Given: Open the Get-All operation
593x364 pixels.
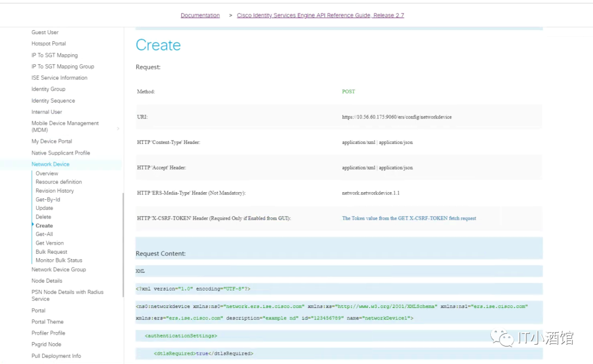Looking at the screenshot, I should click(45, 234).
